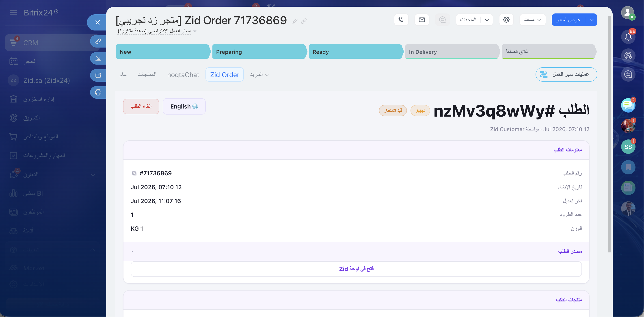Set deal stage to In Delivery
This screenshot has width=644, height=317.
pyautogui.click(x=452, y=52)
